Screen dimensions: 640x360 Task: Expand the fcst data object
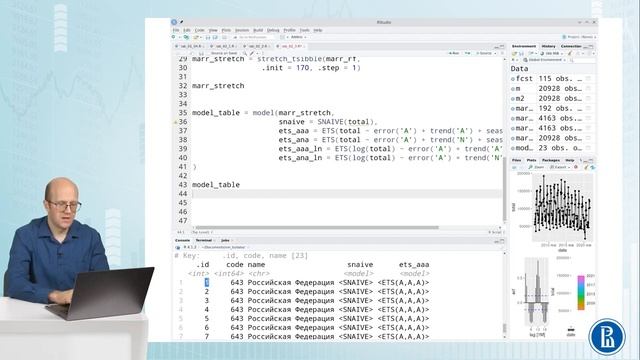[x=513, y=79]
